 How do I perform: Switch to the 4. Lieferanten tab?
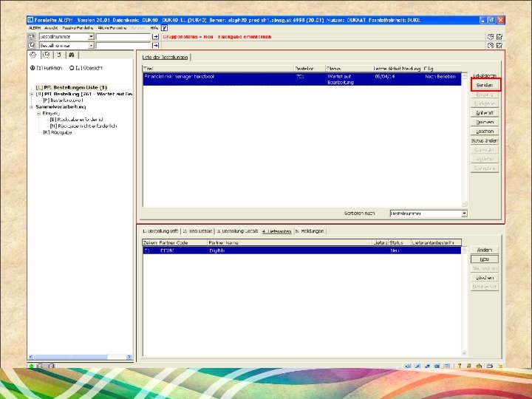point(276,231)
